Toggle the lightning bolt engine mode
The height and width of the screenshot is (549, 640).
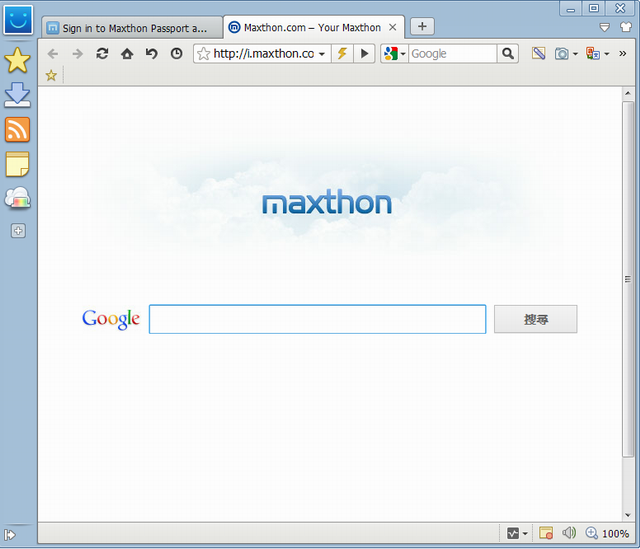[x=342, y=53]
